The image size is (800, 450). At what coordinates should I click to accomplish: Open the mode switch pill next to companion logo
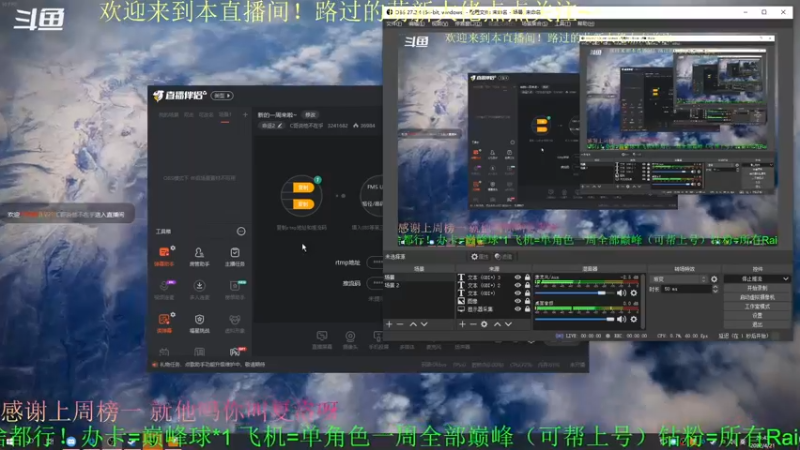(x=222, y=95)
